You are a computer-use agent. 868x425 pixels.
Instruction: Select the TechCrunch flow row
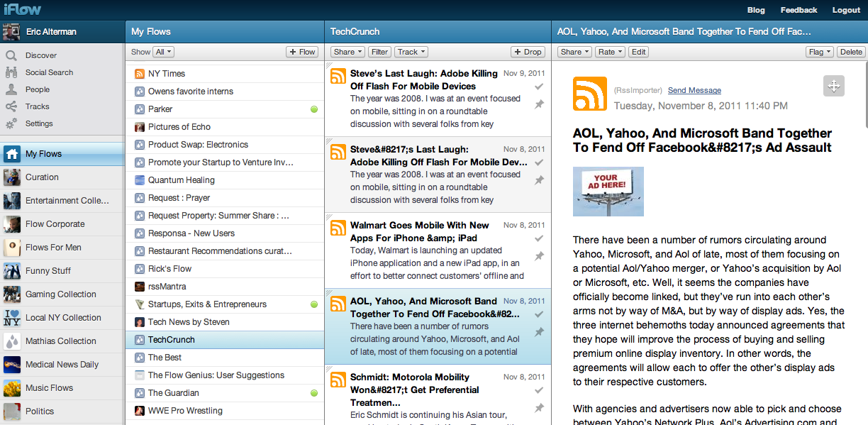(225, 340)
